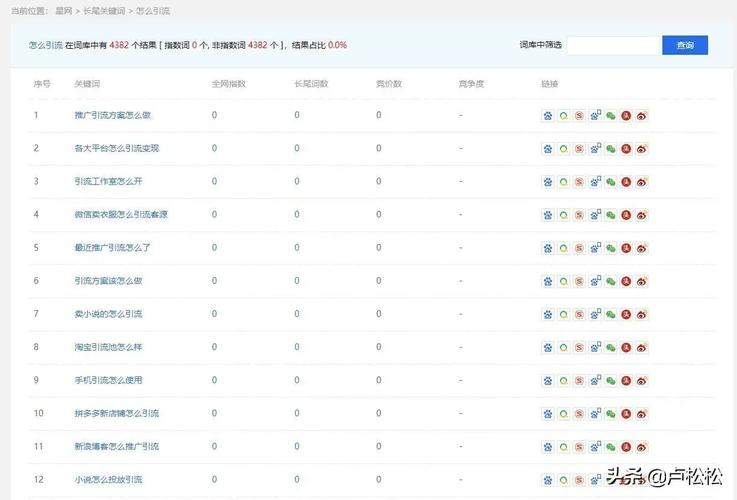Image resolution: width=737 pixels, height=500 pixels.
Task: Open Weibo search icon for 推广引流方案怎么做
Action: click(x=642, y=116)
